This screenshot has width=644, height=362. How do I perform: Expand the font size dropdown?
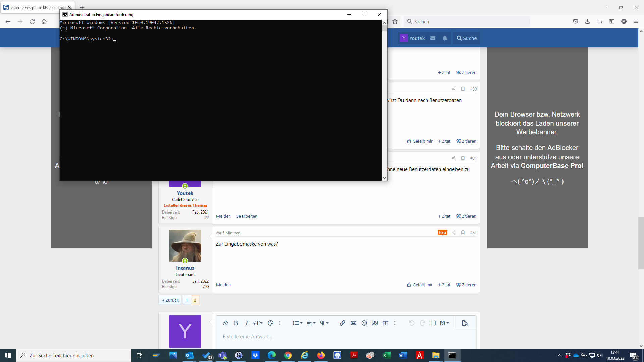pos(258,323)
